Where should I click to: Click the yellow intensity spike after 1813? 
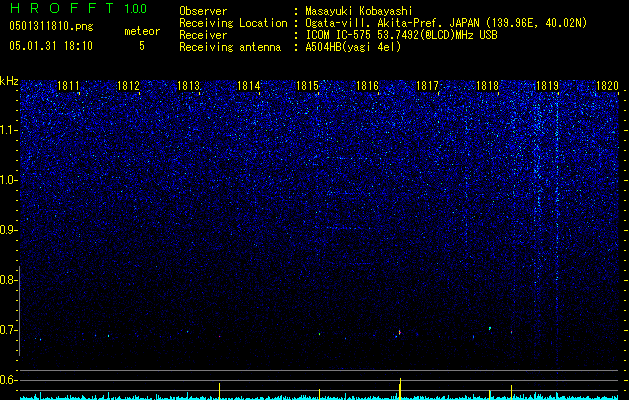point(219,391)
